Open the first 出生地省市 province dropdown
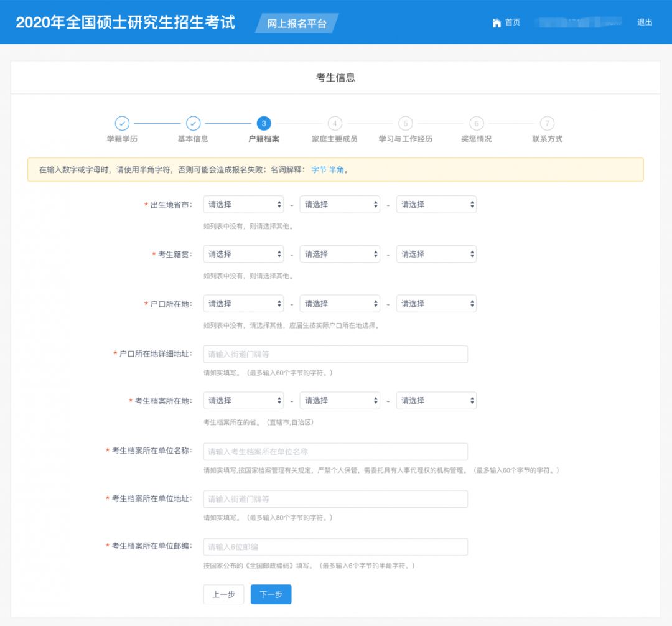The height and width of the screenshot is (626, 672). 243,204
